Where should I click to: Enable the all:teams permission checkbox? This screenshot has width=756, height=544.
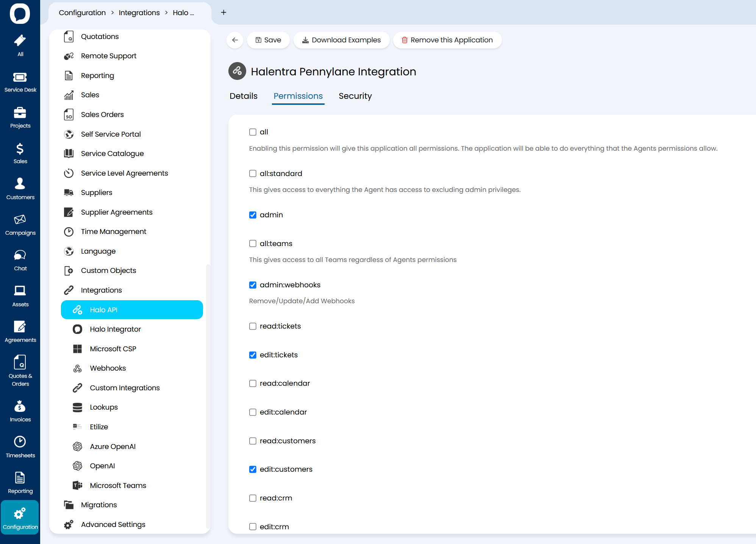coord(253,243)
